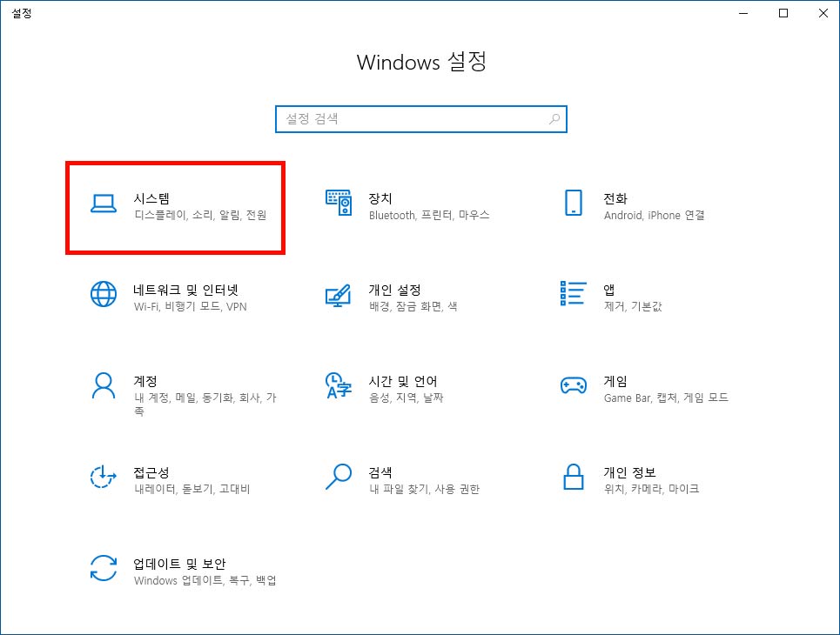Viewport: 840px width, 635px height.
Task: Select the 시간 및 언어 title
Action: point(403,381)
